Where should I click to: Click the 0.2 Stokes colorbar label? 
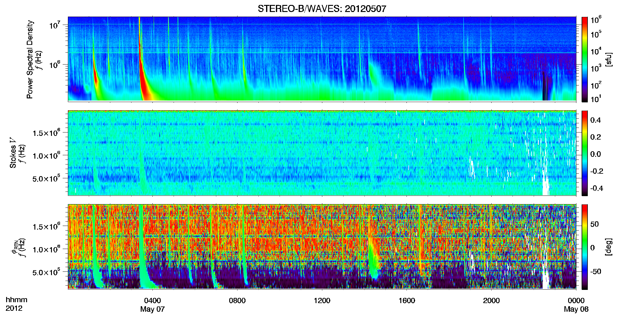tap(595, 137)
